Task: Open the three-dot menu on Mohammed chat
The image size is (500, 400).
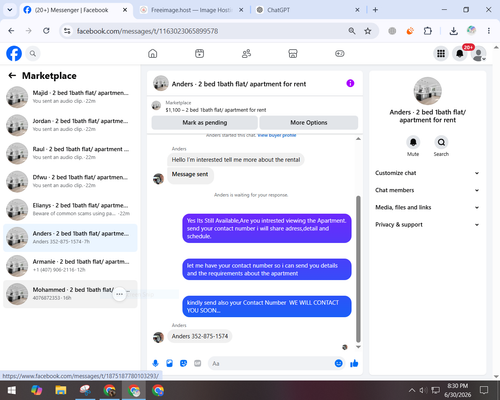Action: click(119, 294)
